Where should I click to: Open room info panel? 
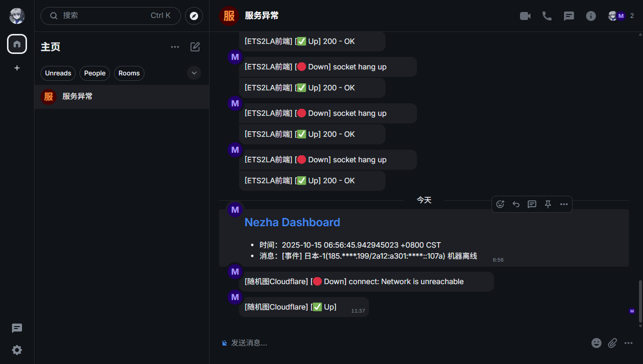tap(591, 16)
